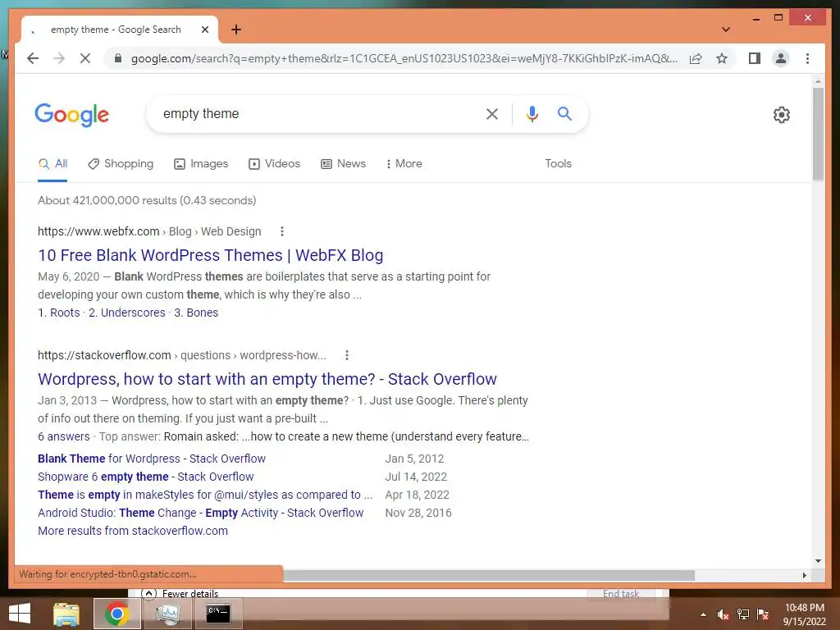Open Wordpress empty theme Stack Overflow result
Viewport: 840px width, 630px height.
[267, 379]
